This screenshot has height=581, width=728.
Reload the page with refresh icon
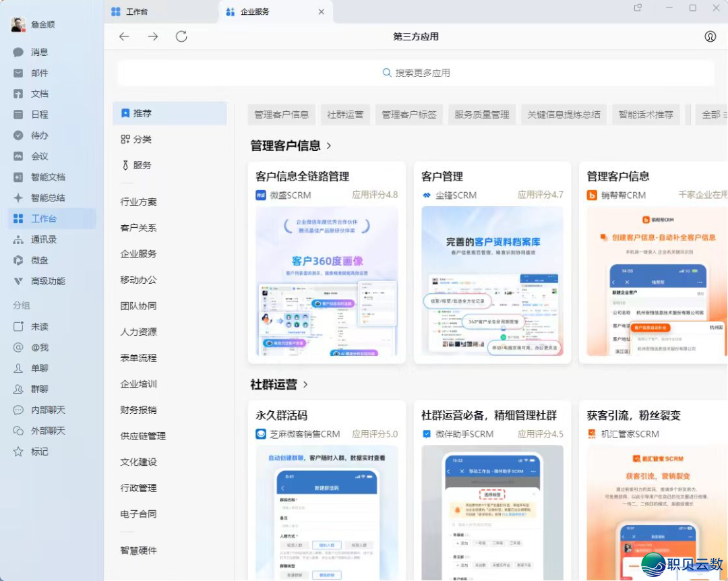181,36
